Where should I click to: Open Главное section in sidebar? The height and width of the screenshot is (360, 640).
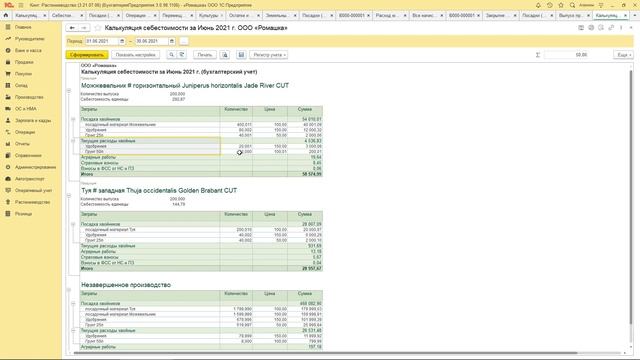point(23,27)
